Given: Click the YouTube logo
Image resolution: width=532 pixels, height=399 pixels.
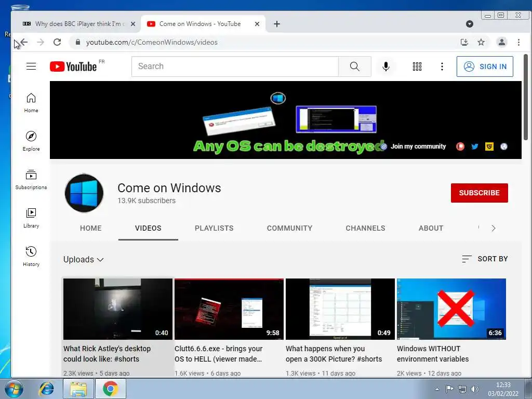Looking at the screenshot, I should (x=73, y=66).
